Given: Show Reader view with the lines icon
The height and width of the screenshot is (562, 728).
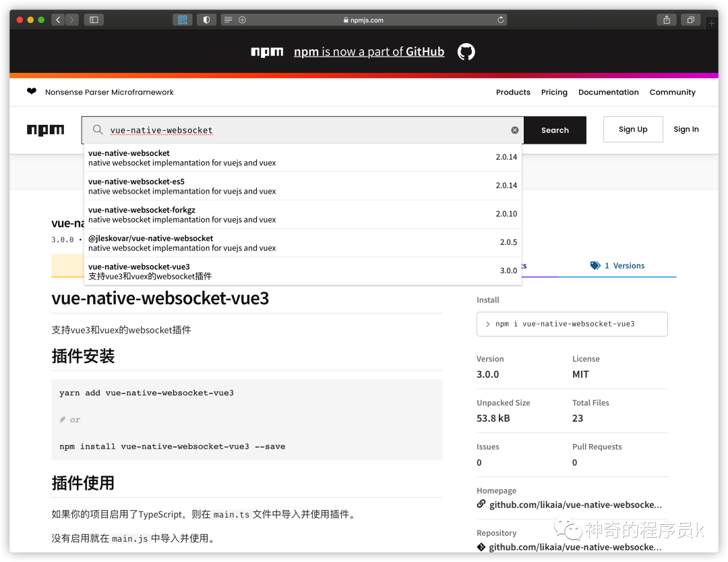Looking at the screenshot, I should pyautogui.click(x=228, y=20).
